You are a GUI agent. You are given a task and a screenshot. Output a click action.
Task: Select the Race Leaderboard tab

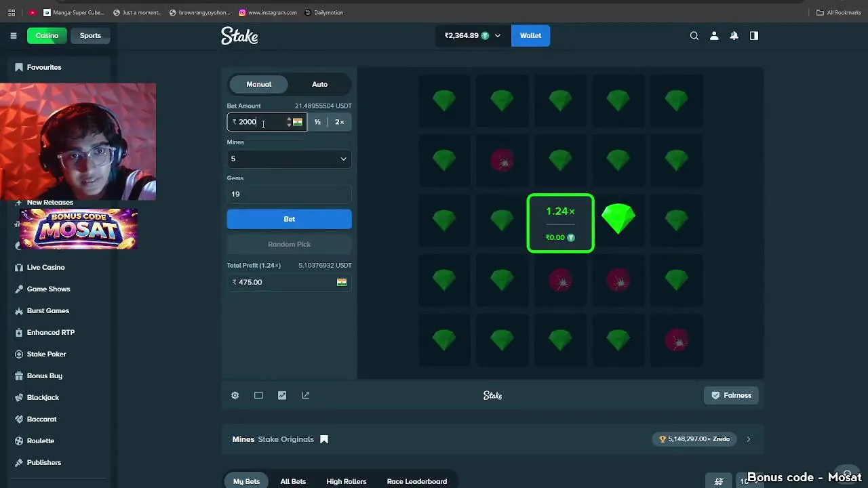pos(416,481)
